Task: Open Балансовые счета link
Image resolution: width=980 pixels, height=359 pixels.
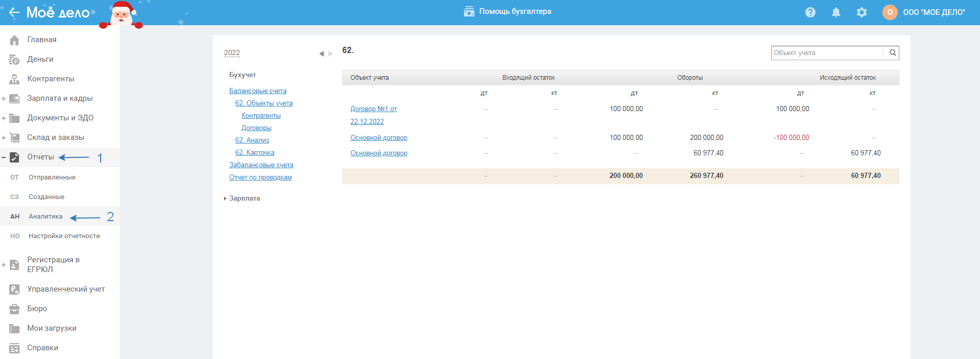Action: (x=258, y=91)
